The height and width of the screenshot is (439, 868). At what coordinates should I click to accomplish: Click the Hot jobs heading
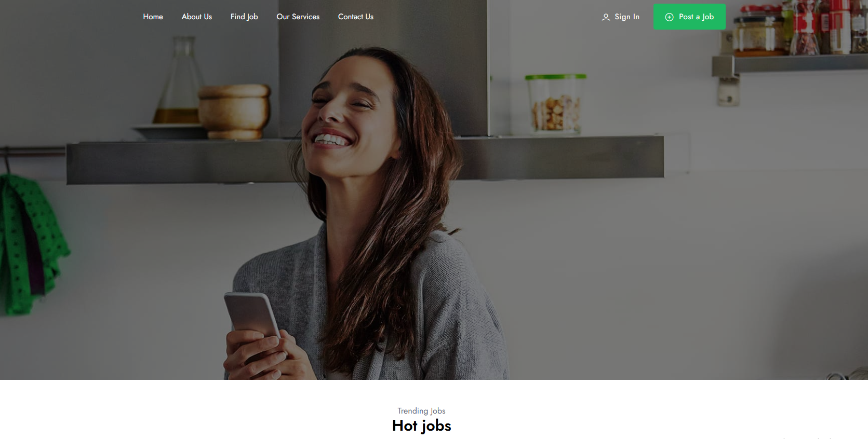point(421,426)
